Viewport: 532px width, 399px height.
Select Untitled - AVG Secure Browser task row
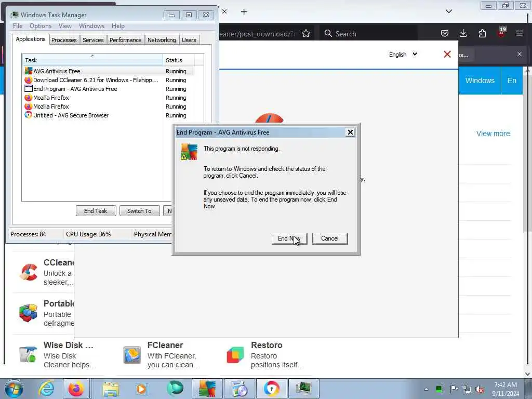coord(109,115)
